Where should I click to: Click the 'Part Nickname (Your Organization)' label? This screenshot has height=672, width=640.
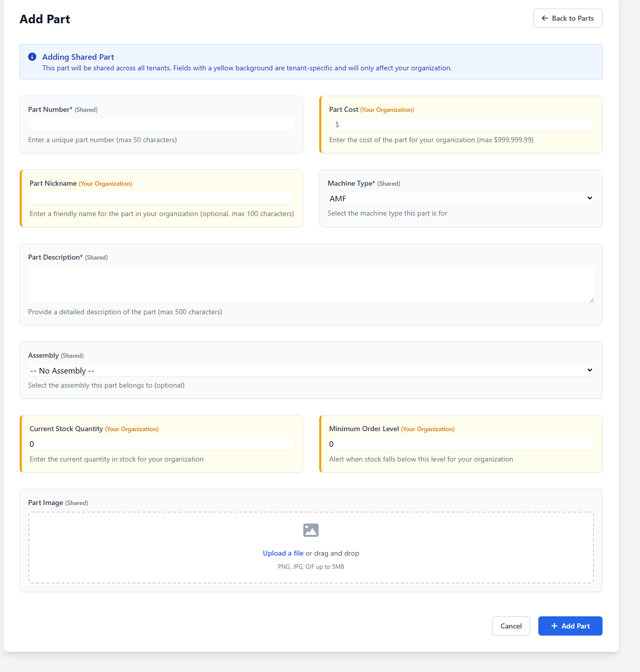coord(81,183)
